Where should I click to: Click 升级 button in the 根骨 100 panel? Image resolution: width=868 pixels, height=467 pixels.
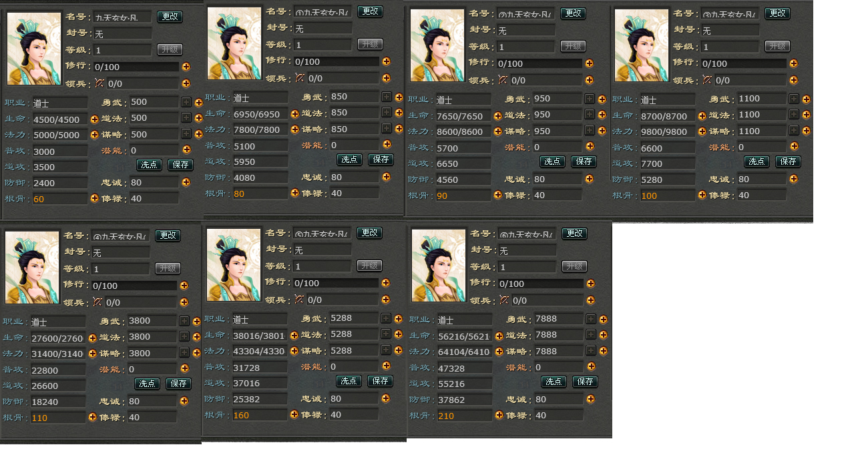tap(777, 46)
